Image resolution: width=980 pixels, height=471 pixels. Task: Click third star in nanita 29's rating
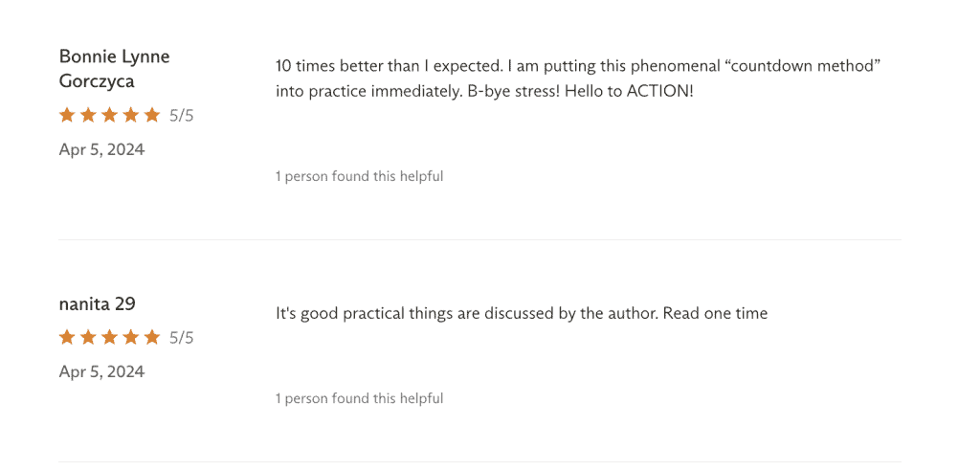[x=109, y=338]
